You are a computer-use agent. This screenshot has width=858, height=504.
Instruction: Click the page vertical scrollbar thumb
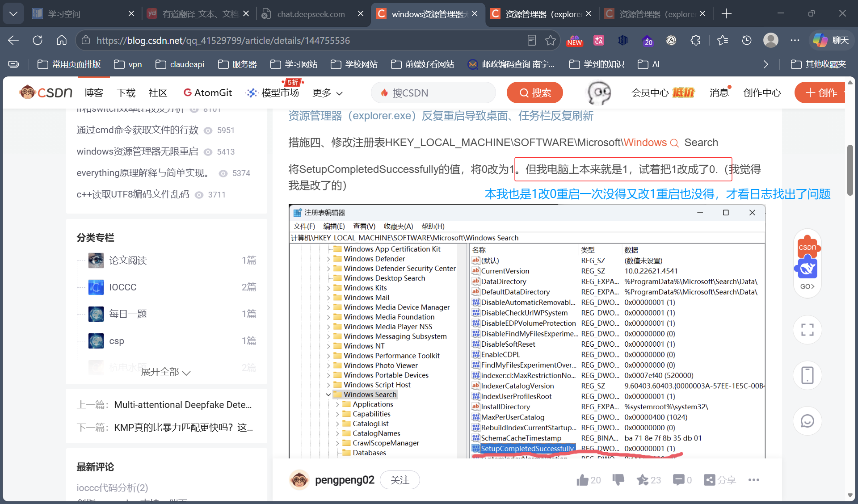850,170
